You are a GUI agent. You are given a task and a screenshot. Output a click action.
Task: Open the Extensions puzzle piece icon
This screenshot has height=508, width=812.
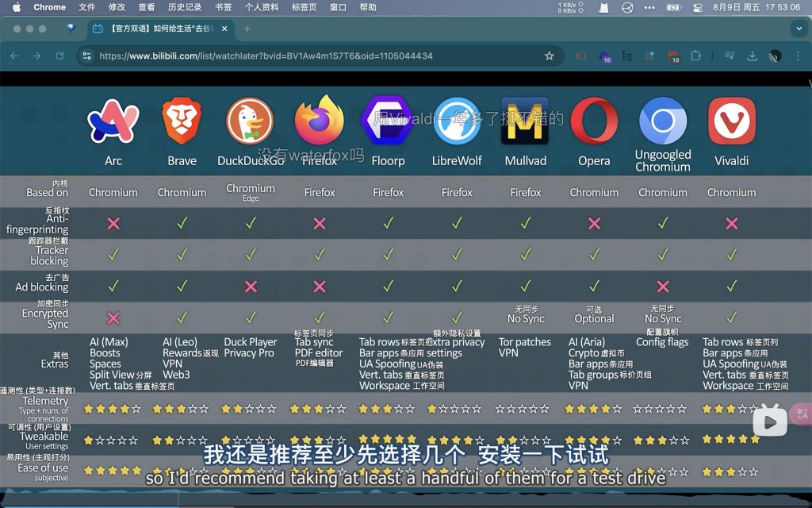coord(696,56)
